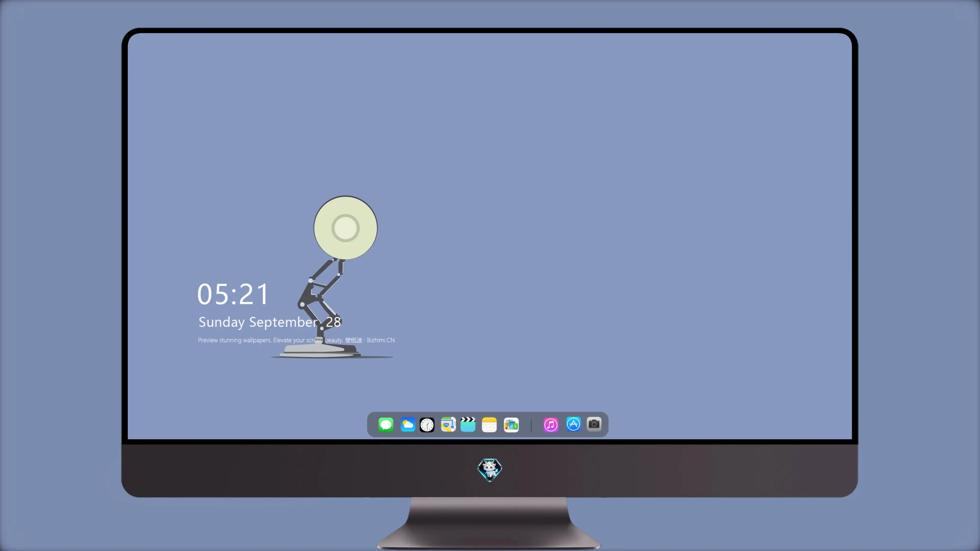Viewport: 980px width, 551px height.
Task: Open the Weather app in the dock
Action: (408, 425)
